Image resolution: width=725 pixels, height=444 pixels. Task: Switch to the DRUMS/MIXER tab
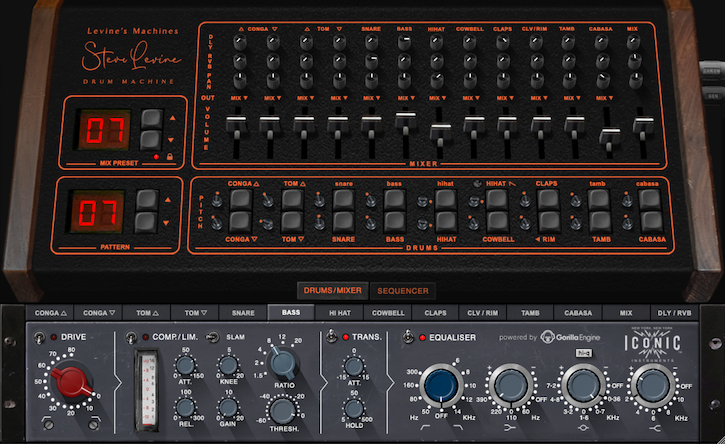tap(332, 290)
